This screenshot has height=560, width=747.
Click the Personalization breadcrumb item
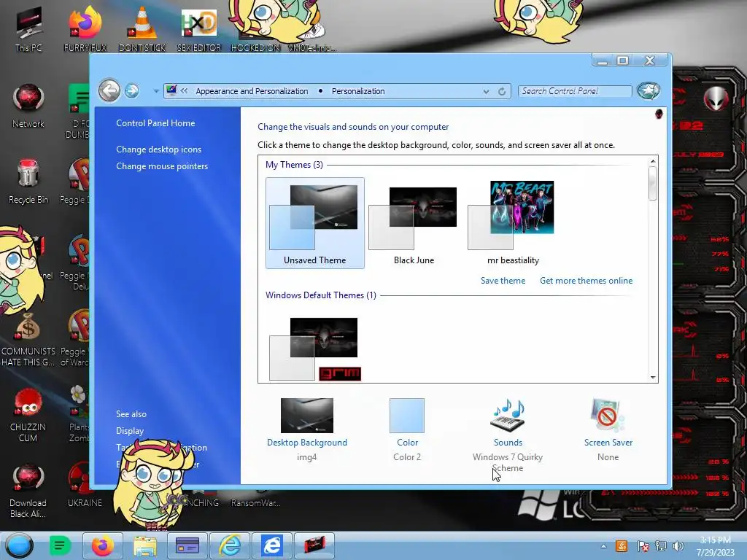(357, 91)
